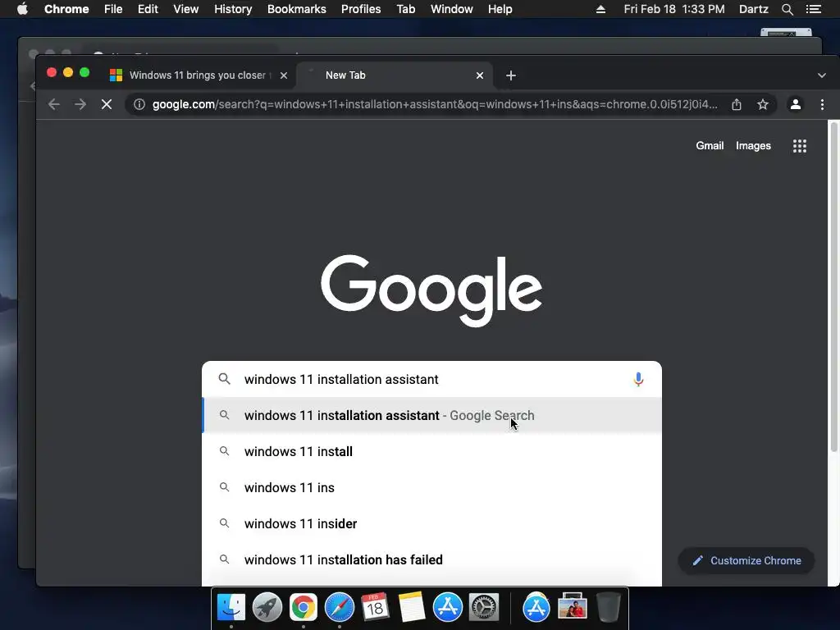Screen dimensions: 840x630
Task: Stop loading the page
Action: click(107, 104)
